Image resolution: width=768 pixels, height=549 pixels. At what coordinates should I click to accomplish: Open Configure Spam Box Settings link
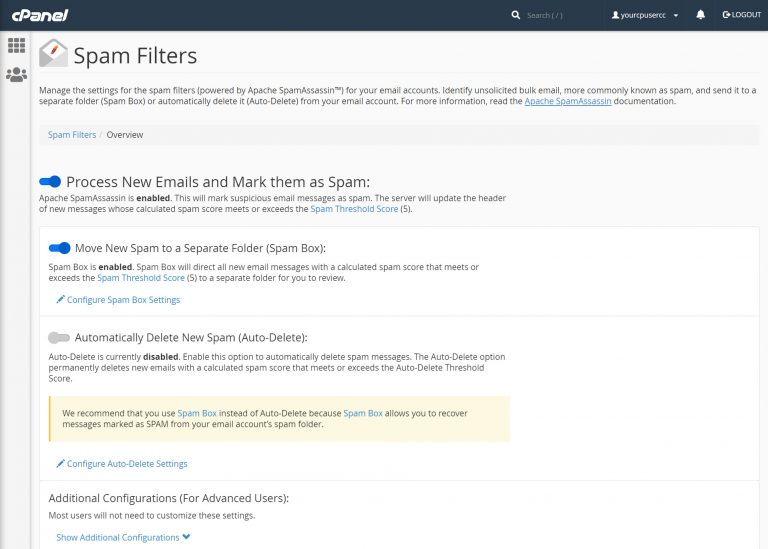coord(123,299)
